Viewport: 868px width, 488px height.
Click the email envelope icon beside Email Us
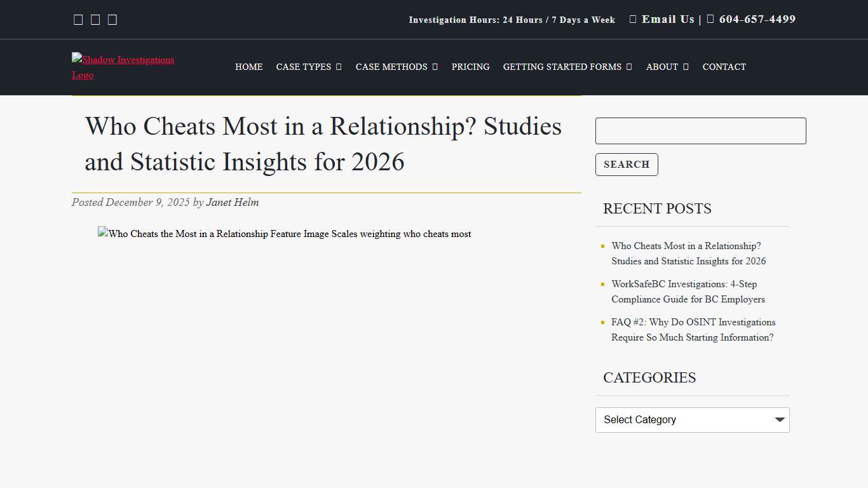632,19
